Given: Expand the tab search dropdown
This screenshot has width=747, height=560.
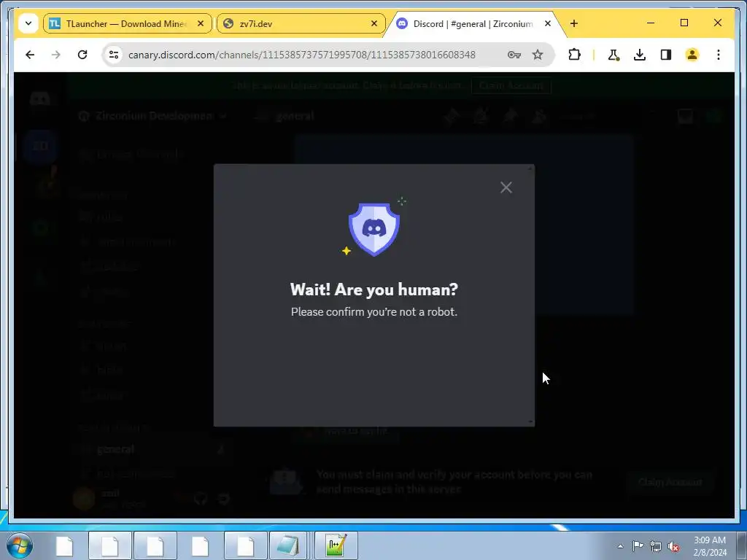Looking at the screenshot, I should (28, 23).
